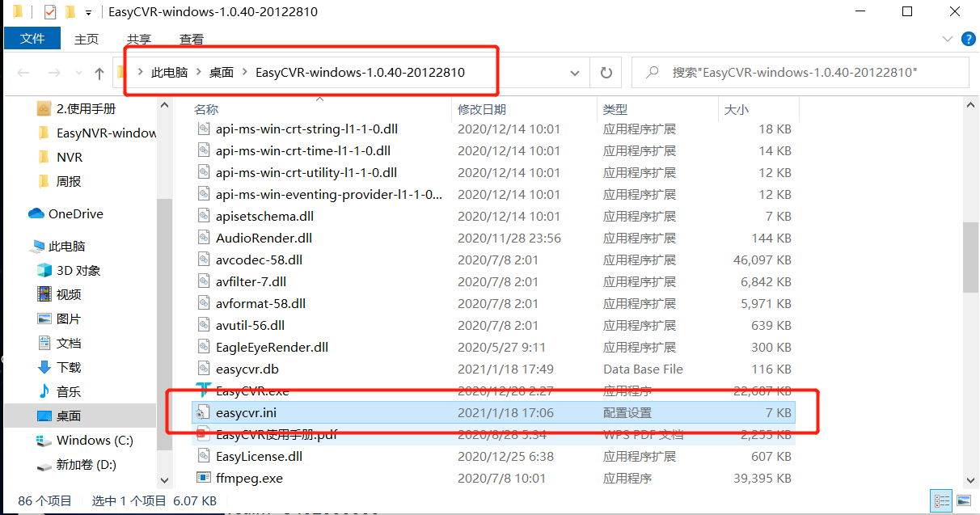Image resolution: width=980 pixels, height=515 pixels.
Task: Select the file apisetschema.dll
Action: click(264, 216)
